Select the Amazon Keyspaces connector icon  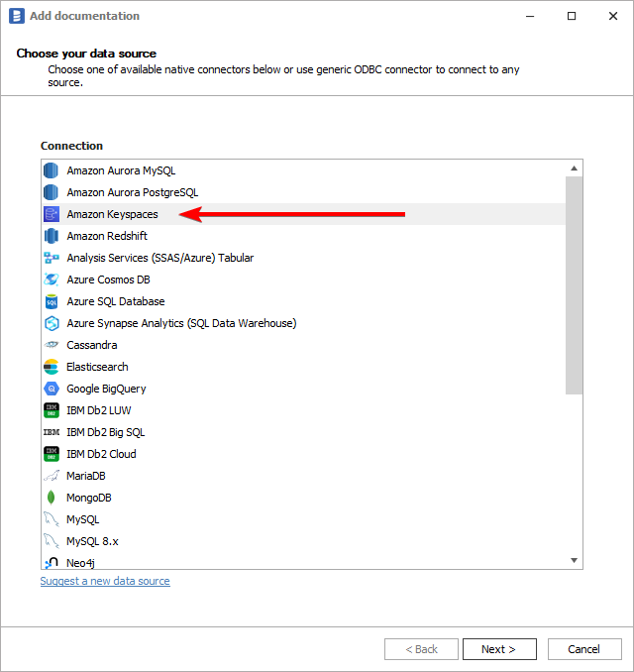pos(52,214)
